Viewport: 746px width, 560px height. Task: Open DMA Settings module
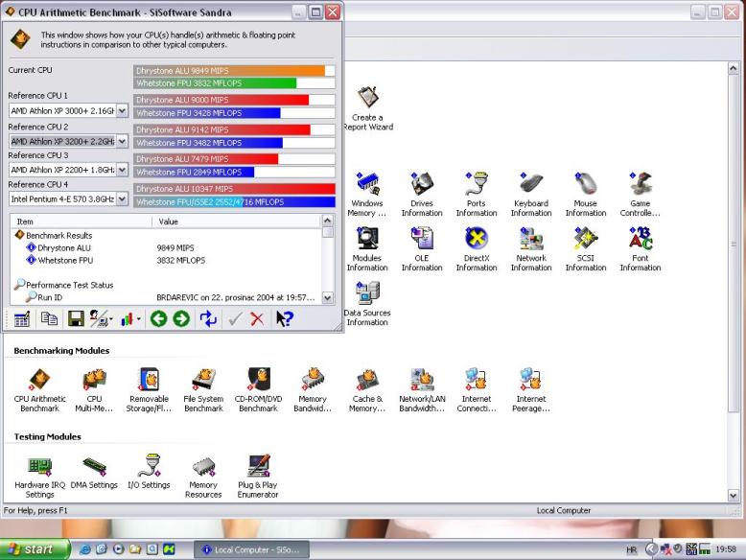pos(94,472)
